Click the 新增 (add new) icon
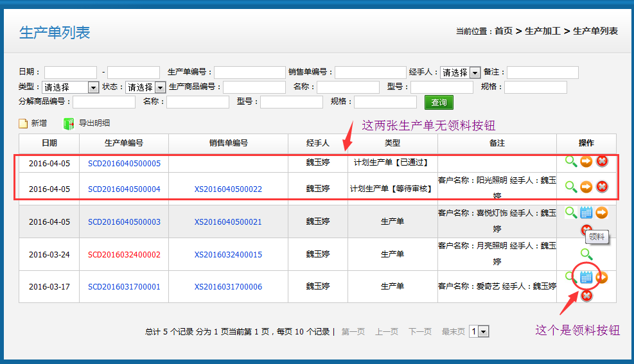 point(24,124)
